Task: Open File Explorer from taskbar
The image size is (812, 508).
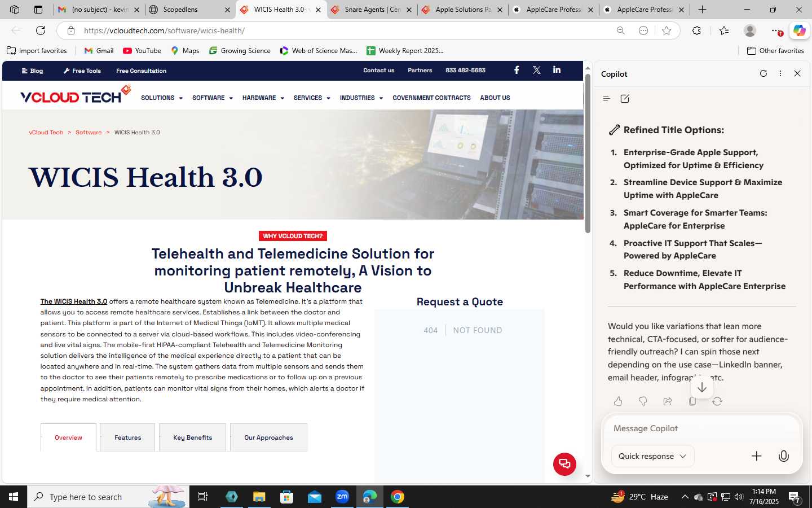Action: pyautogui.click(x=259, y=497)
